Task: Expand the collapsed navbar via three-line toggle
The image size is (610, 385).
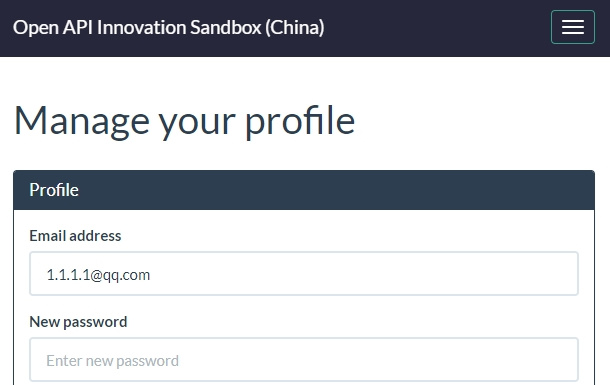Action: (573, 27)
